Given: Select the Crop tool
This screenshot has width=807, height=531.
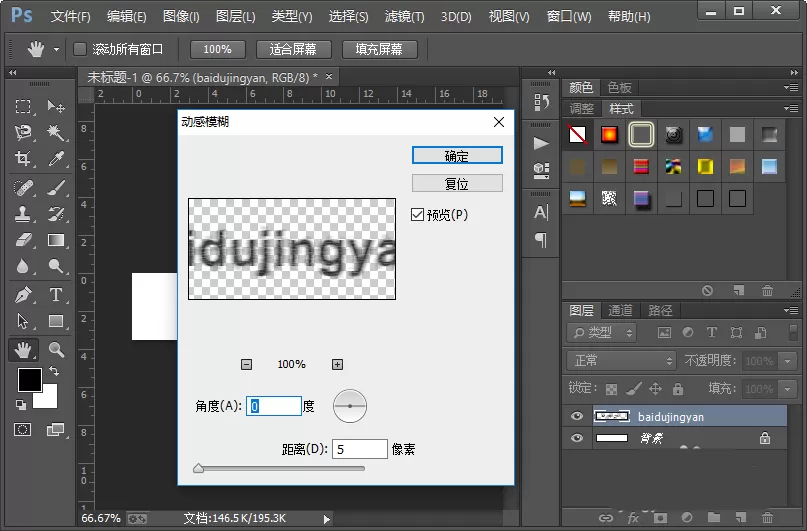Looking at the screenshot, I should (23, 158).
